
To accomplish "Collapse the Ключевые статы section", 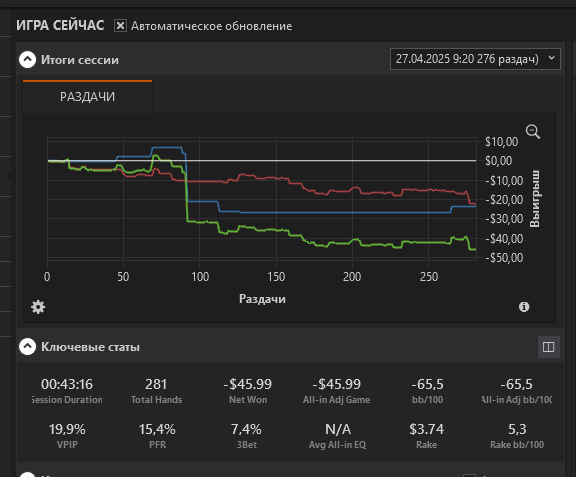I will click(28, 346).
